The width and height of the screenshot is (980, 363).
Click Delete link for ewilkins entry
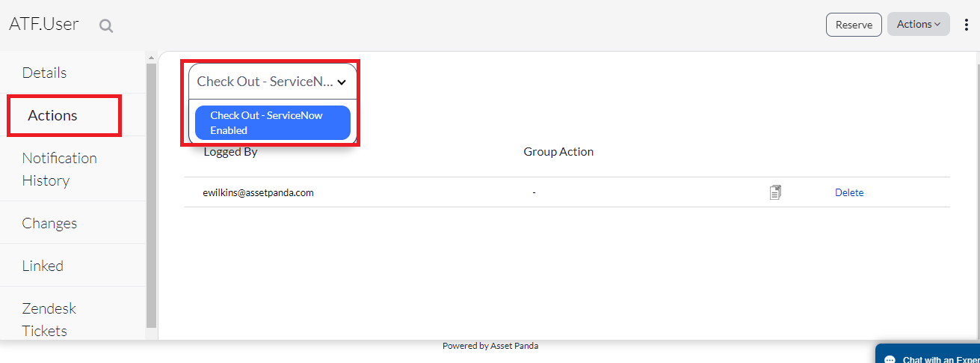point(849,192)
